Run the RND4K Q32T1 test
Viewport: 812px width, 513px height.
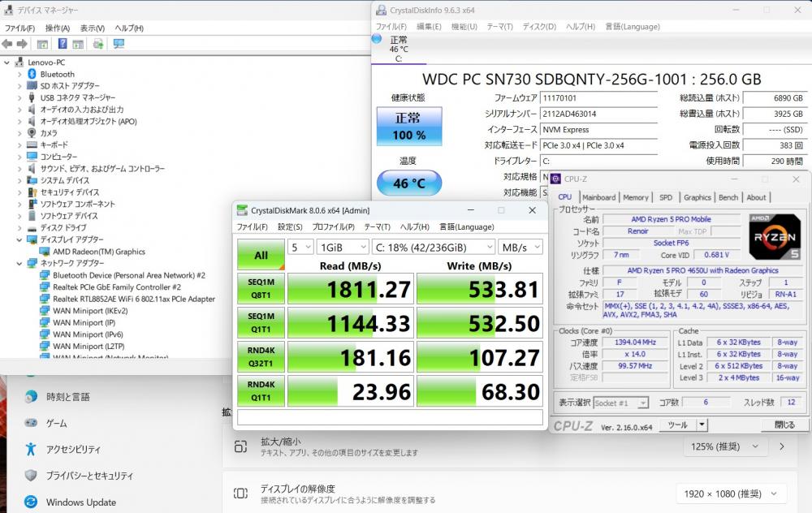click(x=261, y=356)
